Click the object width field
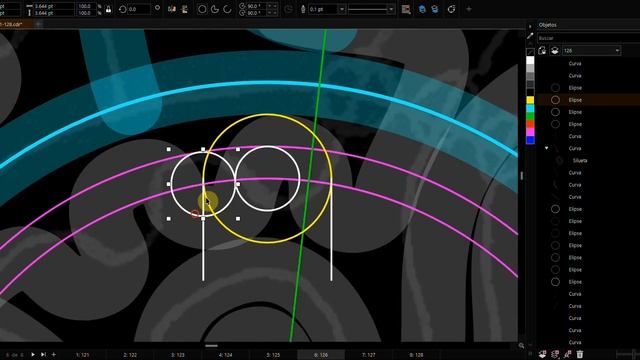This screenshot has width=640, height=360. (x=53, y=6)
